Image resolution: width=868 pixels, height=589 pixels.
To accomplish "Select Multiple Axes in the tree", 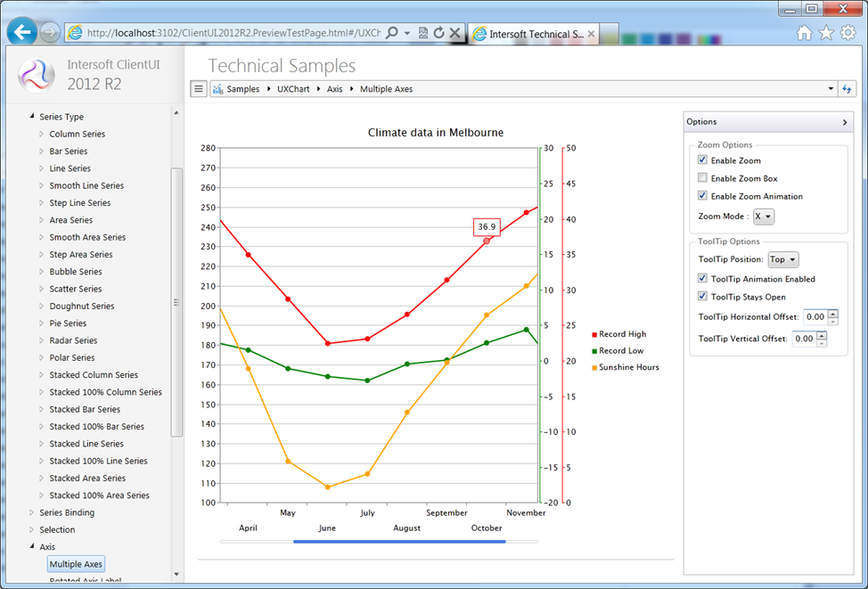I will (x=76, y=564).
